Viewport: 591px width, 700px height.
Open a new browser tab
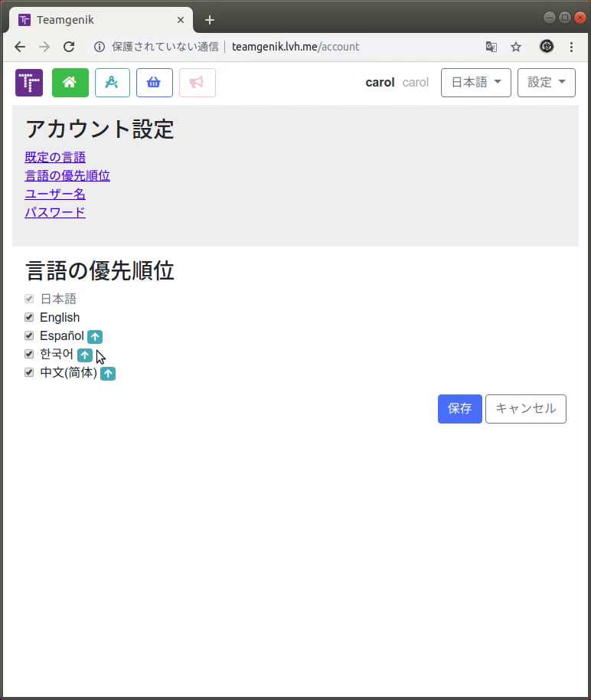(209, 20)
